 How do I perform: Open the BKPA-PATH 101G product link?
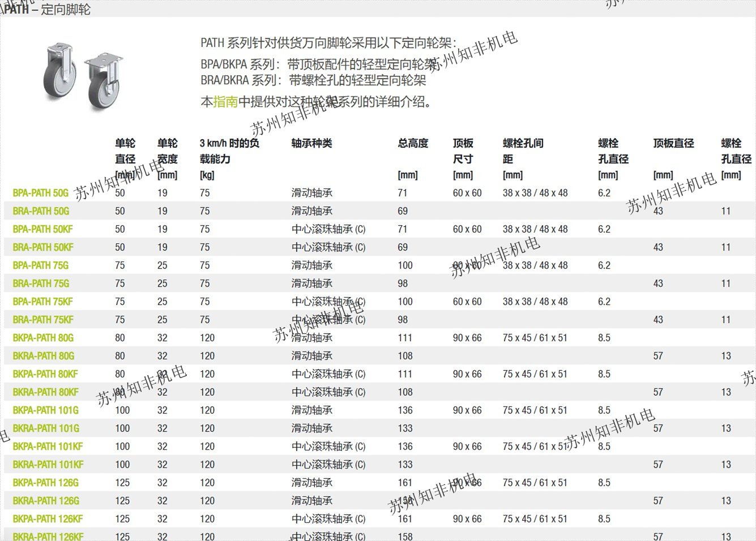click(x=45, y=410)
